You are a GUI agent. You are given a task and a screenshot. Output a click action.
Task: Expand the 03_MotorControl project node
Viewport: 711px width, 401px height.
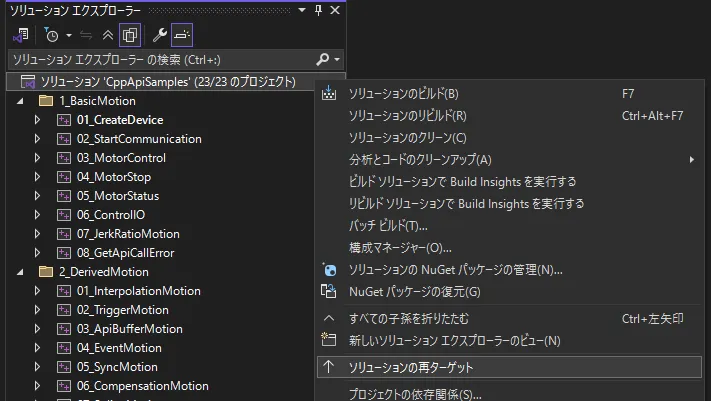coord(37,158)
